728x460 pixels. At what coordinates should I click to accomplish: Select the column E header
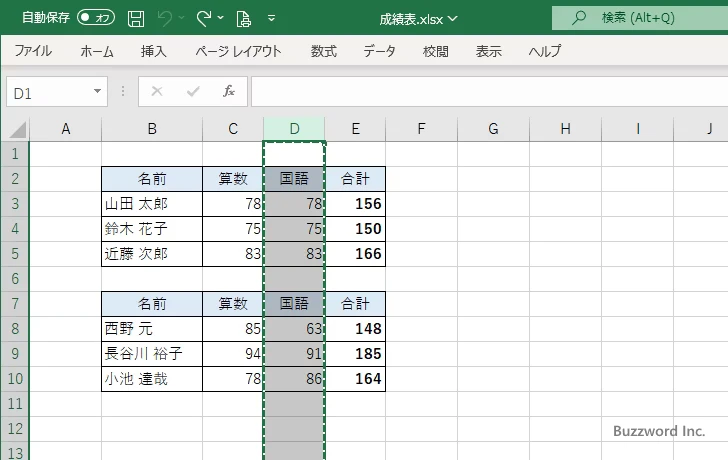[355, 129]
